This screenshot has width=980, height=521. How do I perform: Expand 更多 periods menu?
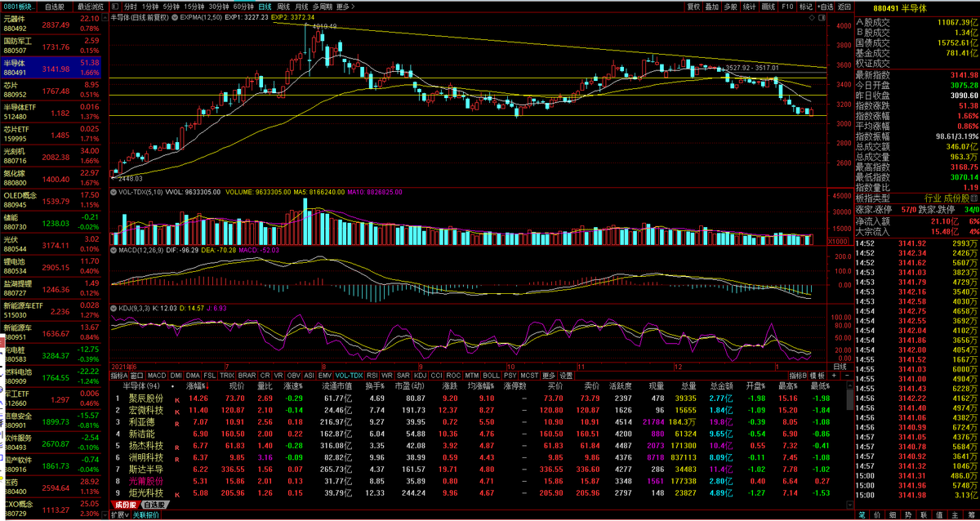[x=345, y=6]
